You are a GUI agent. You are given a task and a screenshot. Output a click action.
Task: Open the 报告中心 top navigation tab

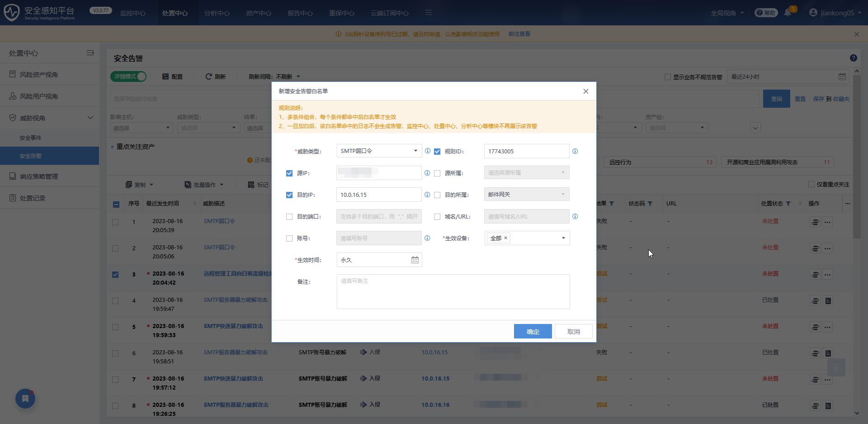(x=300, y=13)
